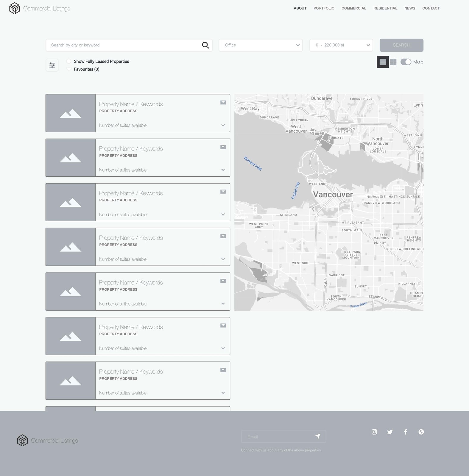Open the PORTFOLIO menu item
This screenshot has height=476, width=469.
point(324,8)
